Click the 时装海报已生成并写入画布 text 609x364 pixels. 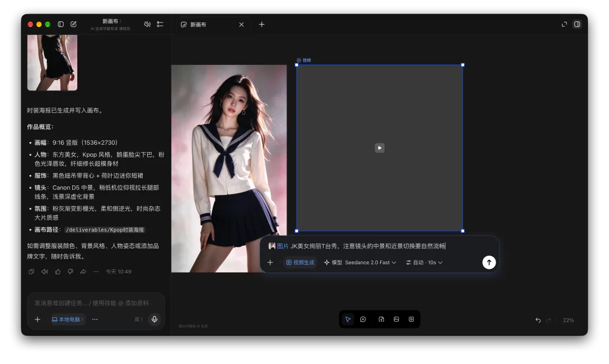[65, 110]
